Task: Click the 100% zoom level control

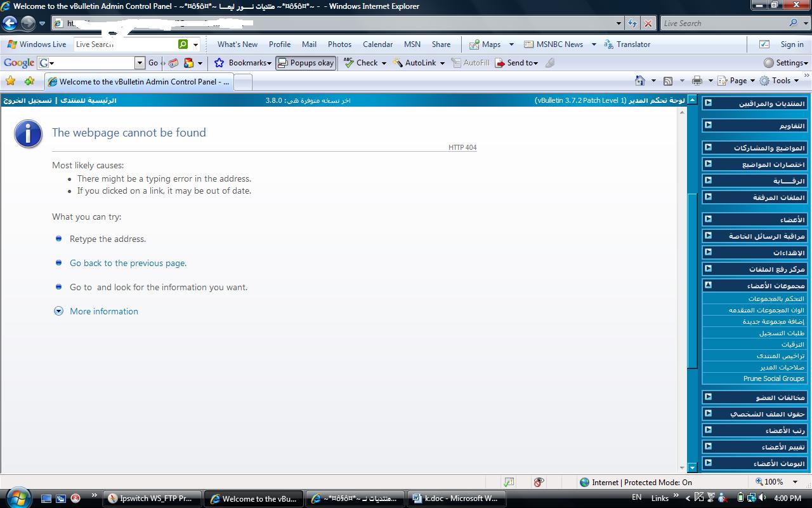Action: click(x=774, y=482)
